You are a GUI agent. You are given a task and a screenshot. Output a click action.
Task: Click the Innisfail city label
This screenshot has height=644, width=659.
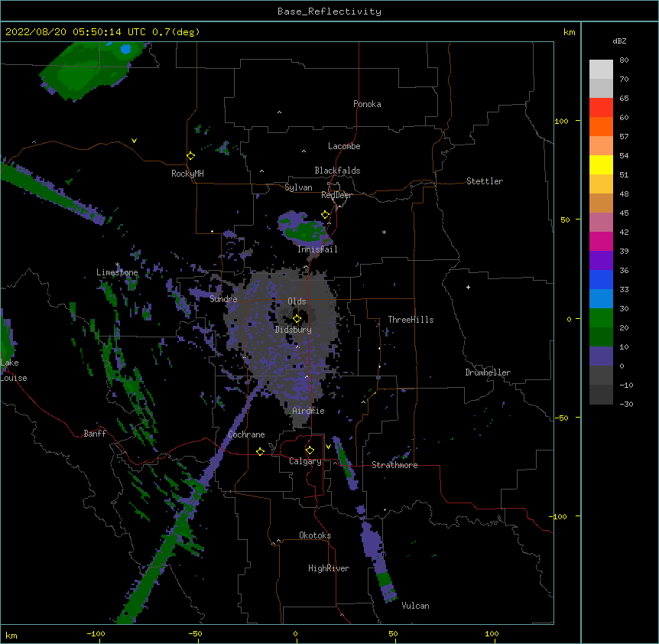tap(317, 249)
